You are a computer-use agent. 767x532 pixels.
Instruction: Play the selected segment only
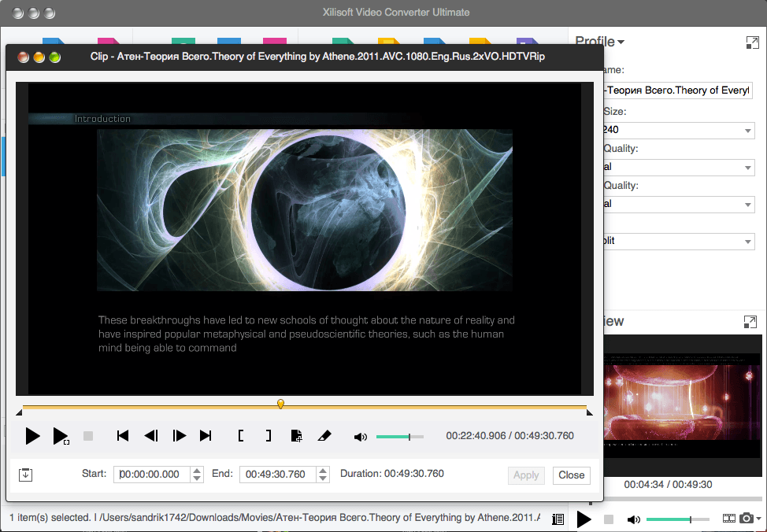coord(61,436)
